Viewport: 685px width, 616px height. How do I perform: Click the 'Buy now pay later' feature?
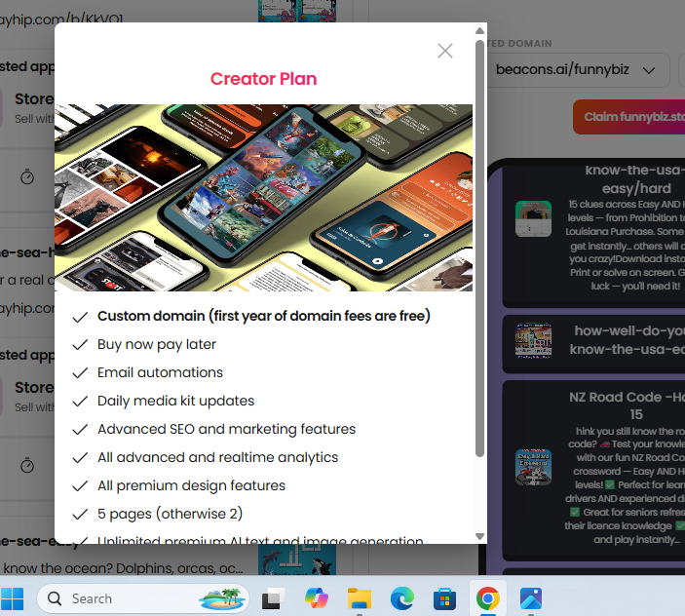[157, 344]
